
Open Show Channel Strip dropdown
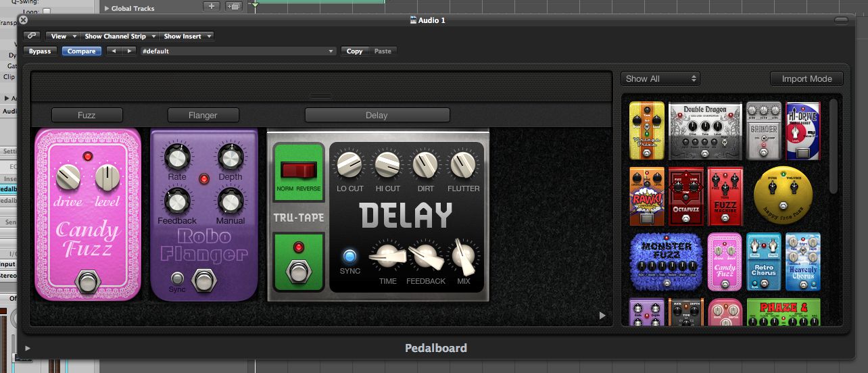coord(119,36)
